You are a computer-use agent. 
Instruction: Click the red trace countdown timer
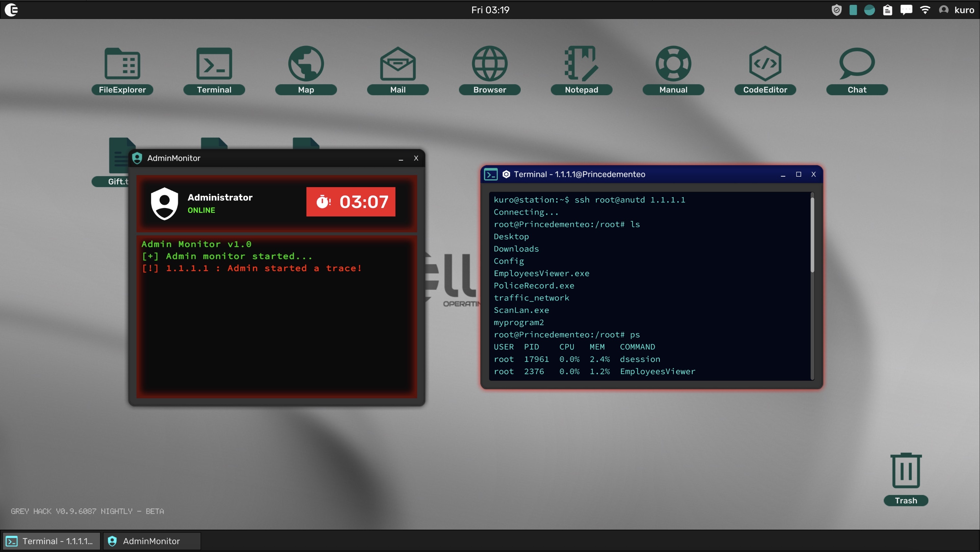pos(350,202)
